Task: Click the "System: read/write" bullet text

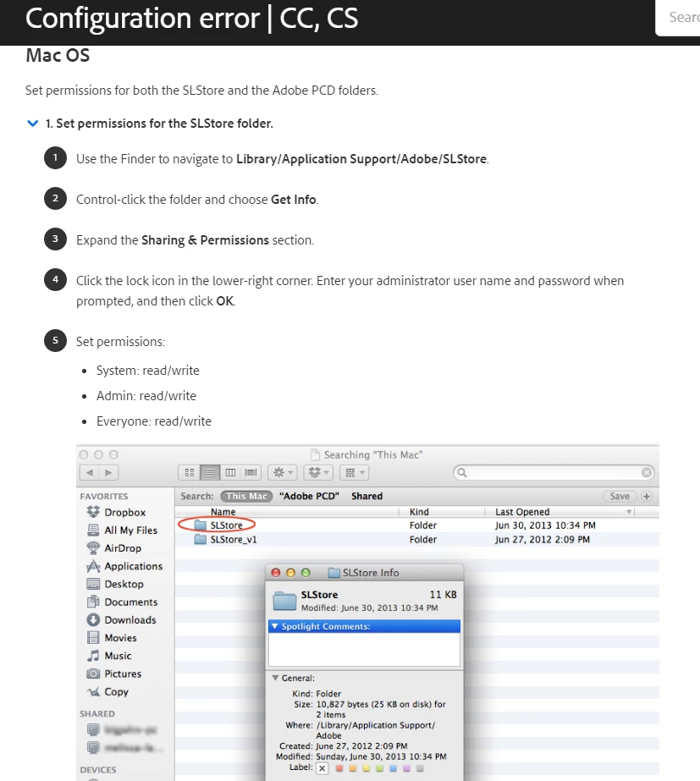Action: 147,371
